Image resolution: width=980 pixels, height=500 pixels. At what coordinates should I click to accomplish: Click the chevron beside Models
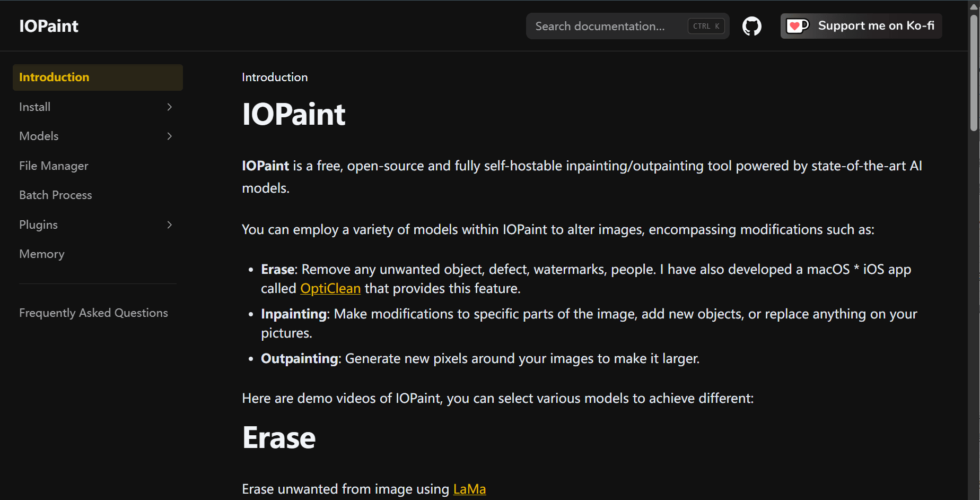169,136
